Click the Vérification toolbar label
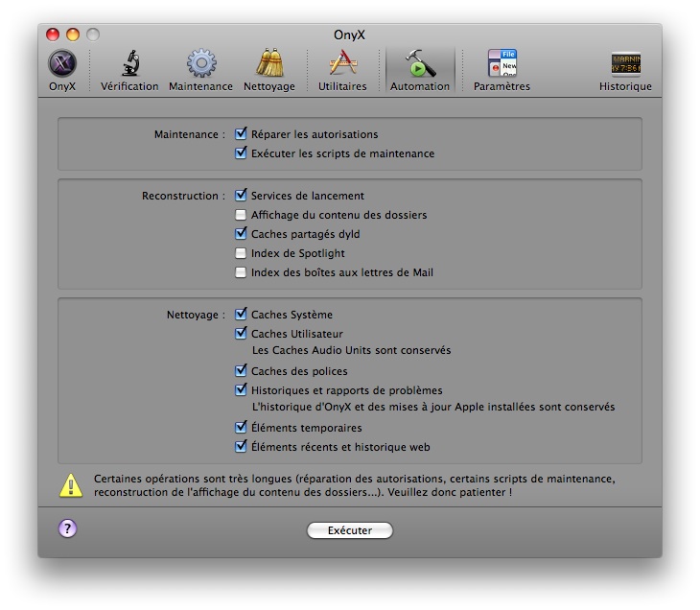 pyautogui.click(x=129, y=86)
